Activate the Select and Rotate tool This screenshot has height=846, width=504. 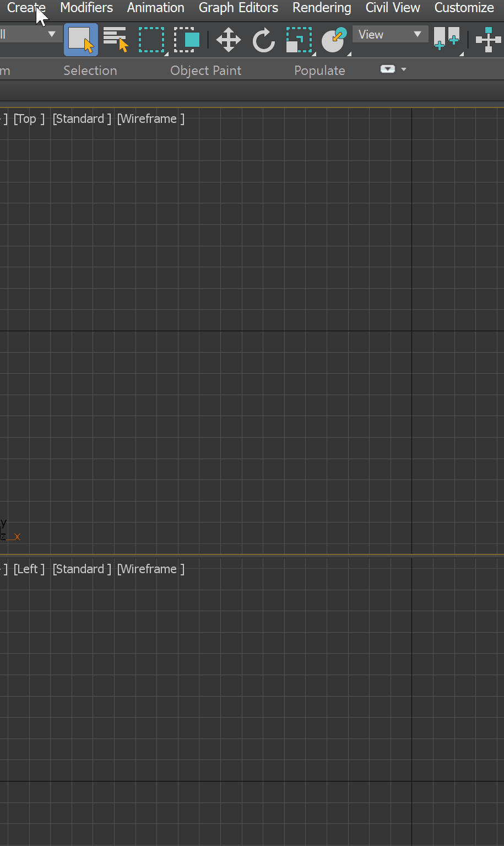point(263,39)
